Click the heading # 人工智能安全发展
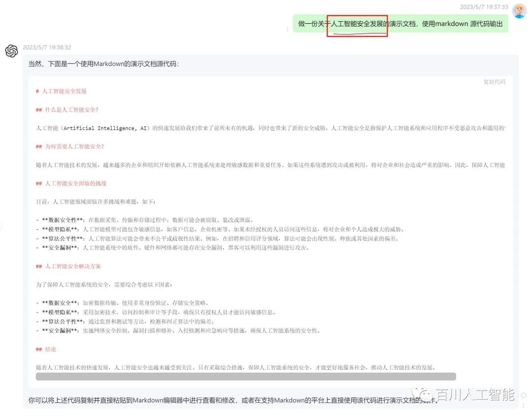Image resolution: width=532 pixels, height=418 pixels. tap(61, 91)
